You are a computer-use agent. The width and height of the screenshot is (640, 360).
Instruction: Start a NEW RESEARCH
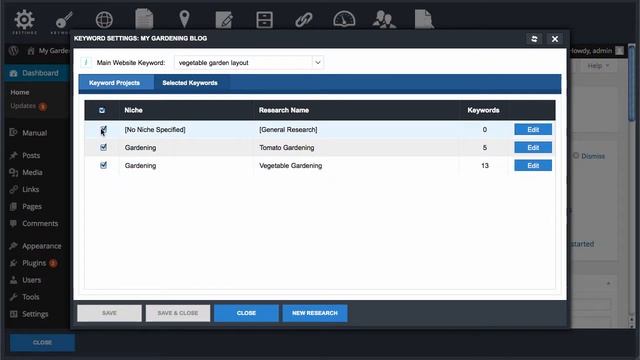315,313
